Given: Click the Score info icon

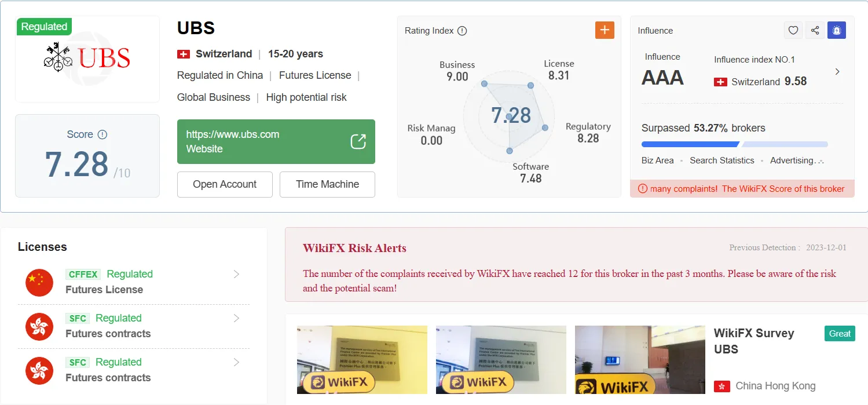Looking at the screenshot, I should tap(102, 134).
